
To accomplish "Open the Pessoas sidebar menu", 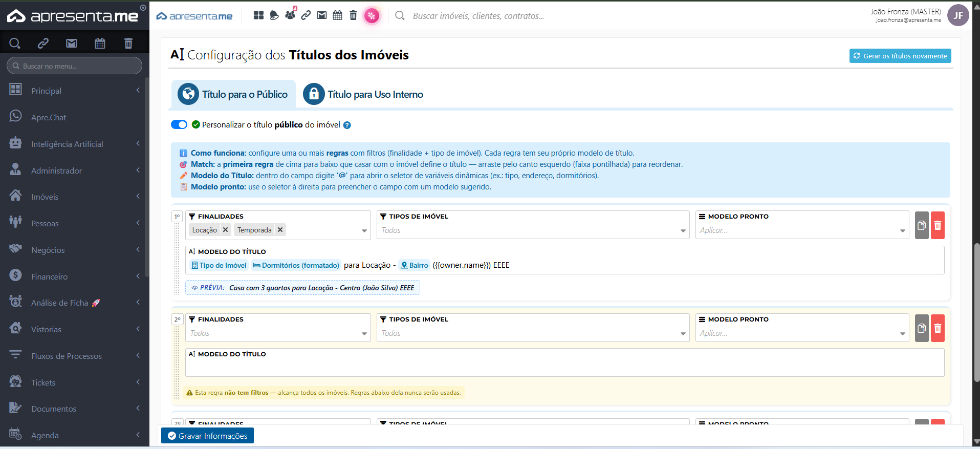I will coord(75,223).
